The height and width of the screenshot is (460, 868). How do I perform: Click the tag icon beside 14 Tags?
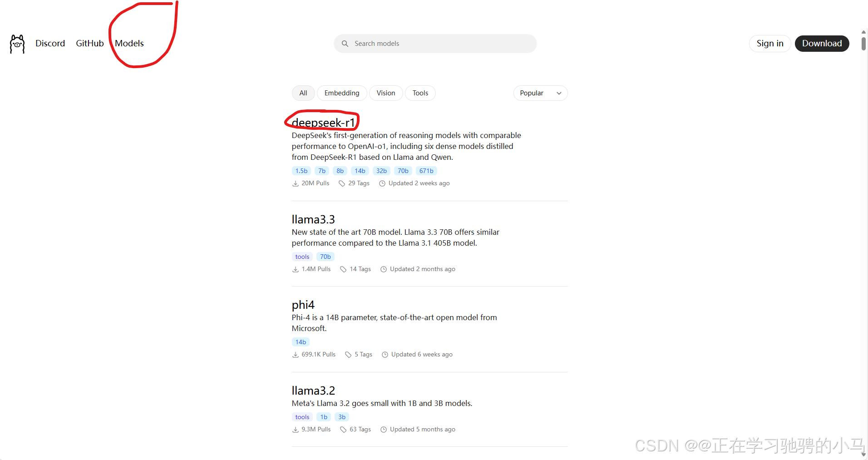(x=344, y=269)
